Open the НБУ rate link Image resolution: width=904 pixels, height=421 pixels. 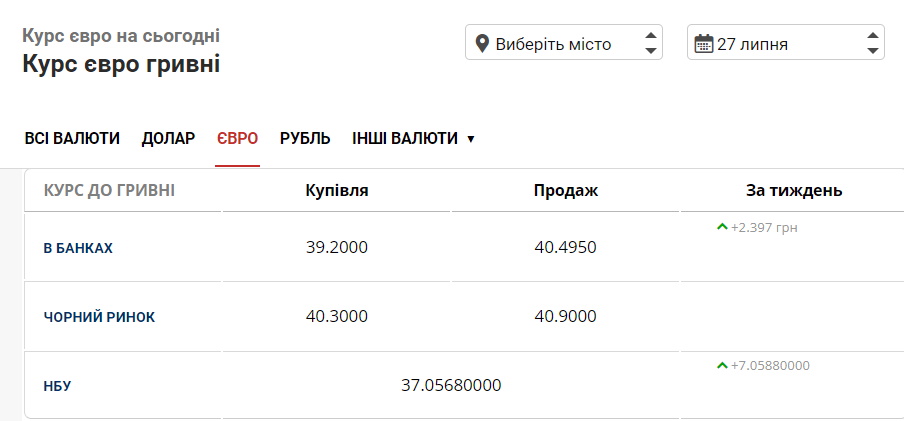(57, 386)
